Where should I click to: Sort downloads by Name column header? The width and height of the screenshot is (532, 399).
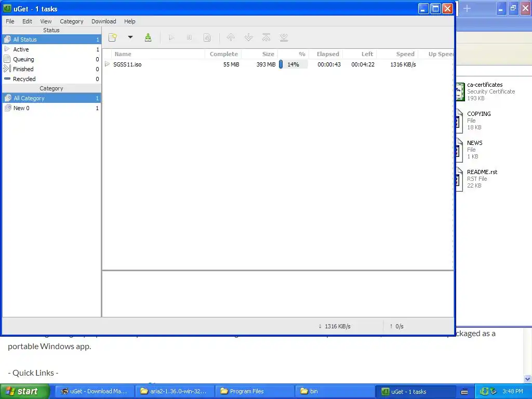pos(158,54)
